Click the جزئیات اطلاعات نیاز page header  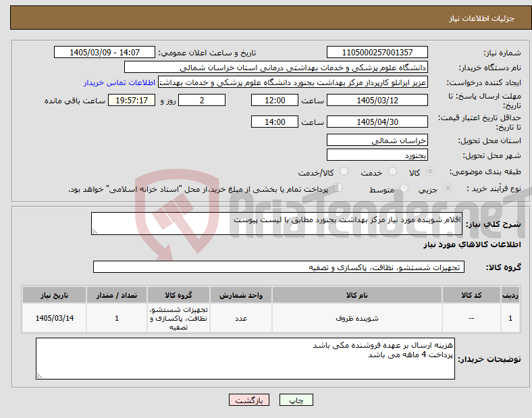tap(482, 18)
